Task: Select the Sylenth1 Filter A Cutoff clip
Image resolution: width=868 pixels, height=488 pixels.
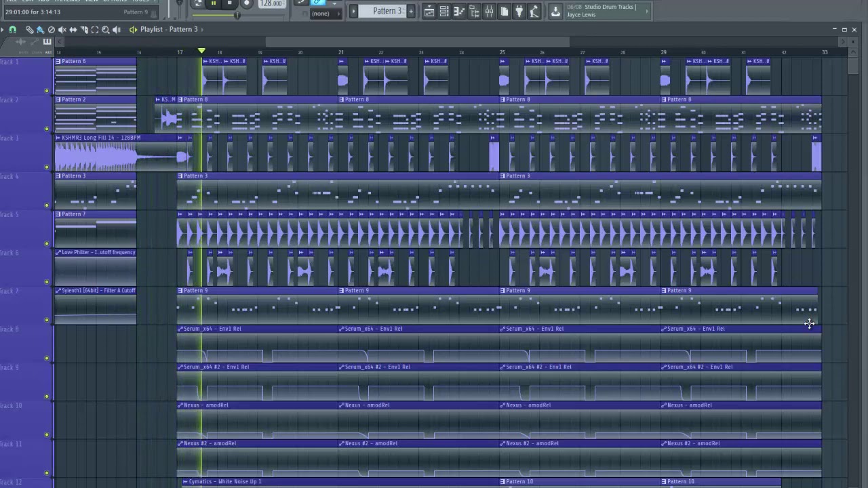Action: [x=96, y=305]
